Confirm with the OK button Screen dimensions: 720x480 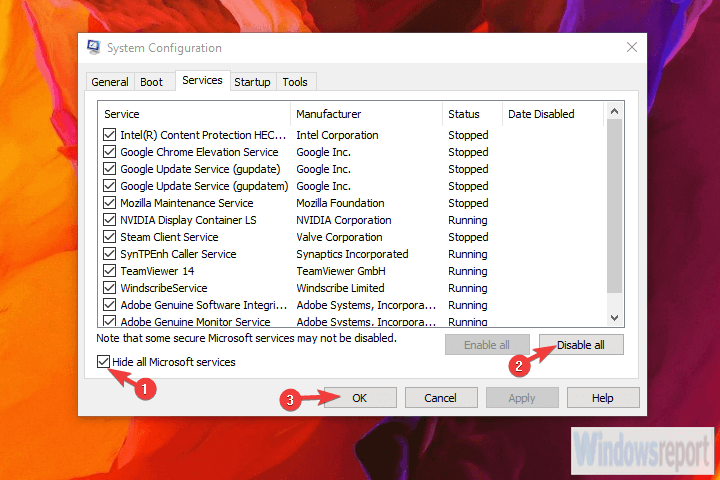click(360, 398)
